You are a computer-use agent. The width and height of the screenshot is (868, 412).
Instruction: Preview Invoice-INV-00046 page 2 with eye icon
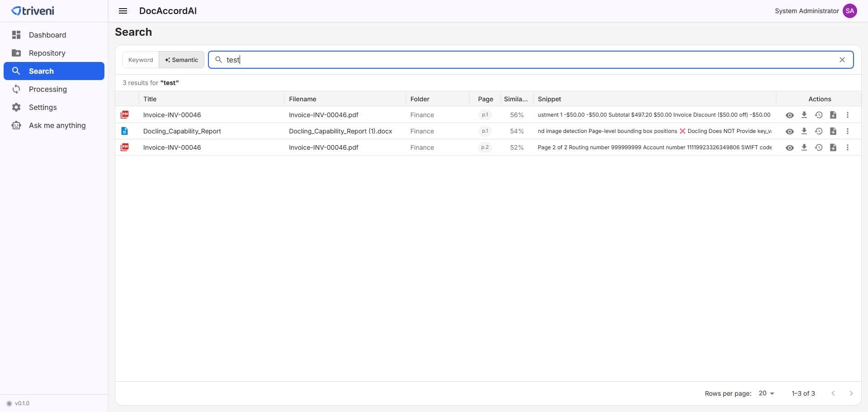[790, 147]
